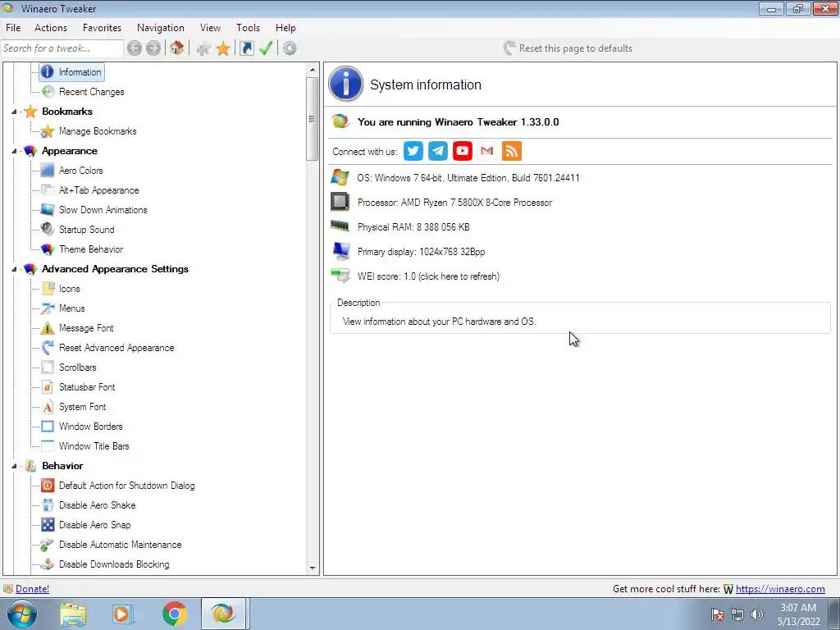
Task: Click the processor chip icon
Action: 340,202
